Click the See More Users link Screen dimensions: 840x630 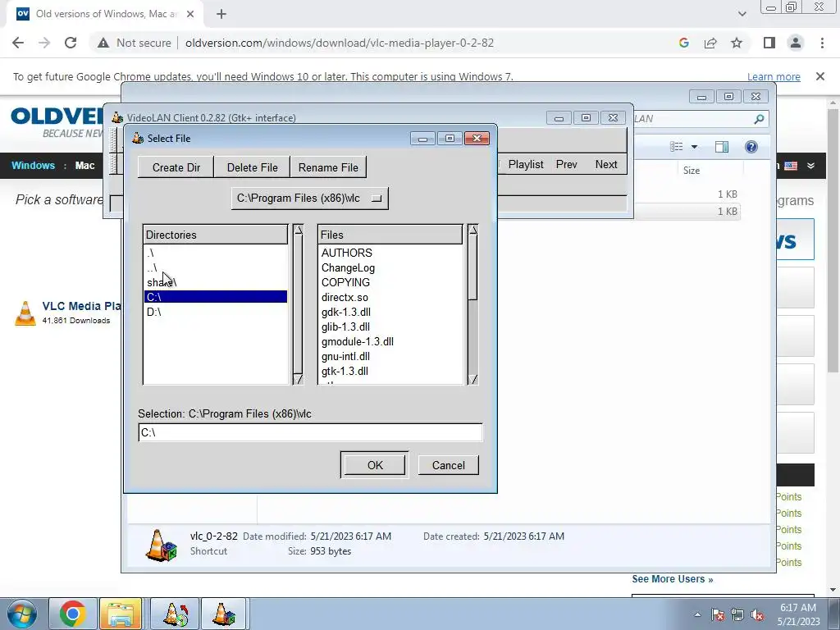click(x=673, y=579)
